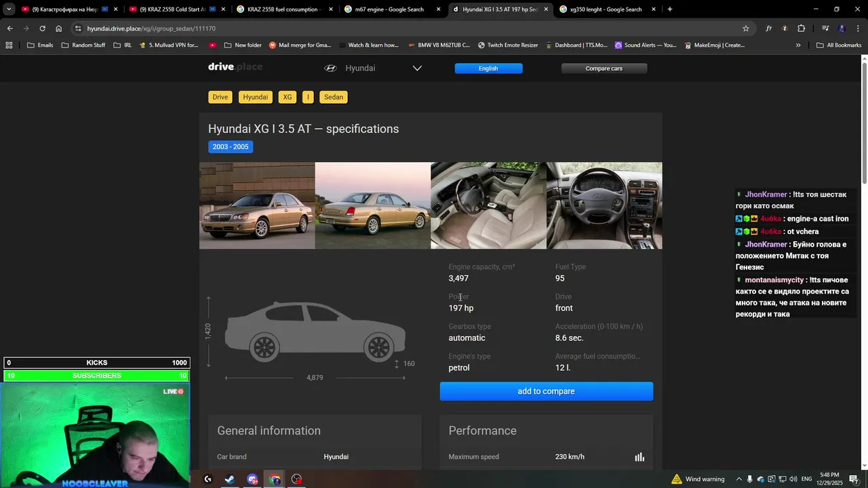Click the Compare cars button
The image size is (868, 488).
(x=604, y=68)
